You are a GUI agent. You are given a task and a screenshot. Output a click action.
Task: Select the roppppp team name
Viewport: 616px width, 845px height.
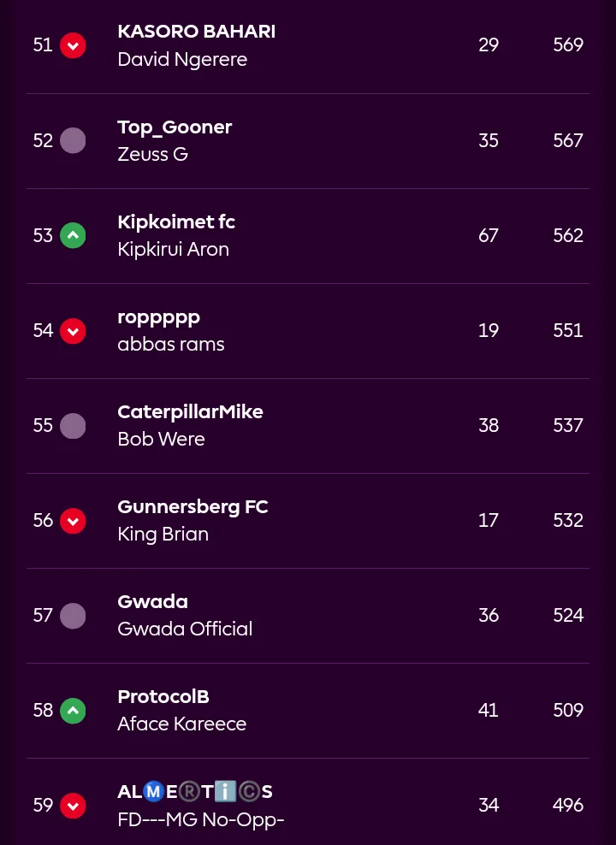click(x=158, y=316)
